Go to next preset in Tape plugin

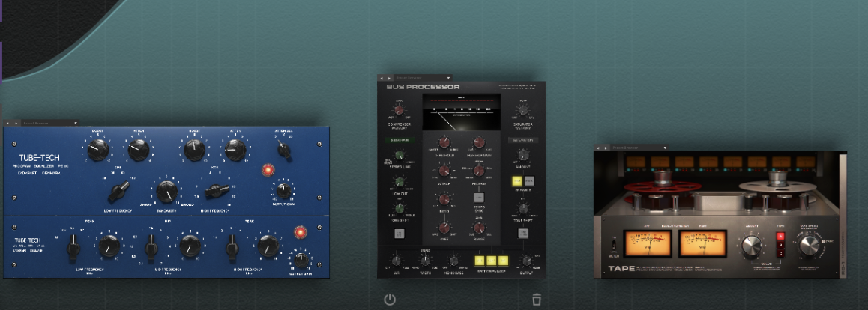coord(606,148)
